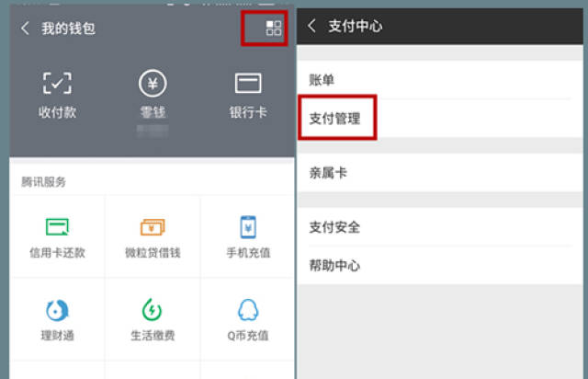
Task: Open 银行卡 card icon
Action: (x=248, y=83)
